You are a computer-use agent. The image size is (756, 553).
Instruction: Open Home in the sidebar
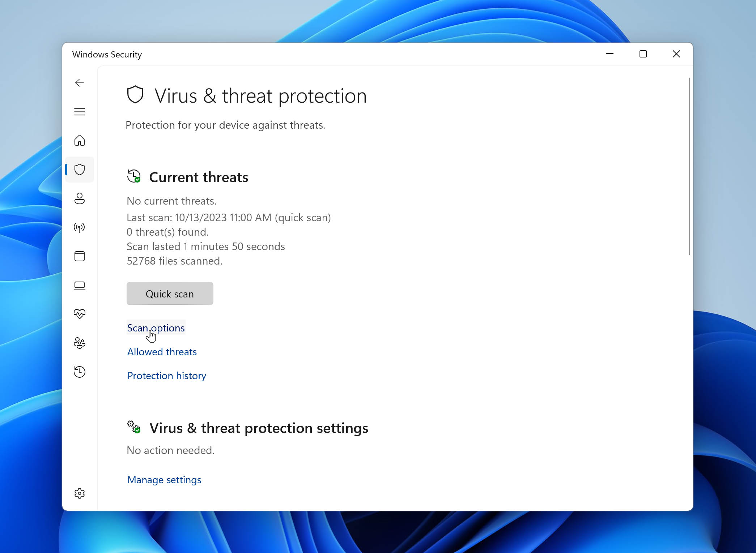coord(80,140)
